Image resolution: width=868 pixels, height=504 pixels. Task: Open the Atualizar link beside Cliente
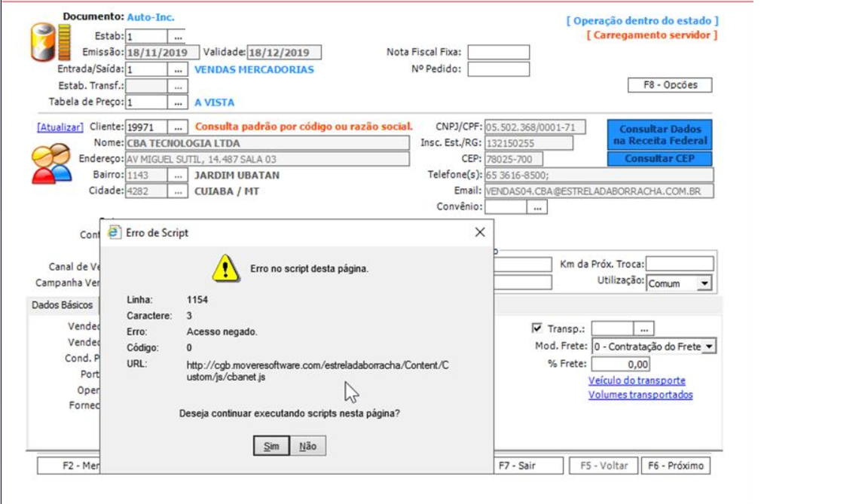60,127
